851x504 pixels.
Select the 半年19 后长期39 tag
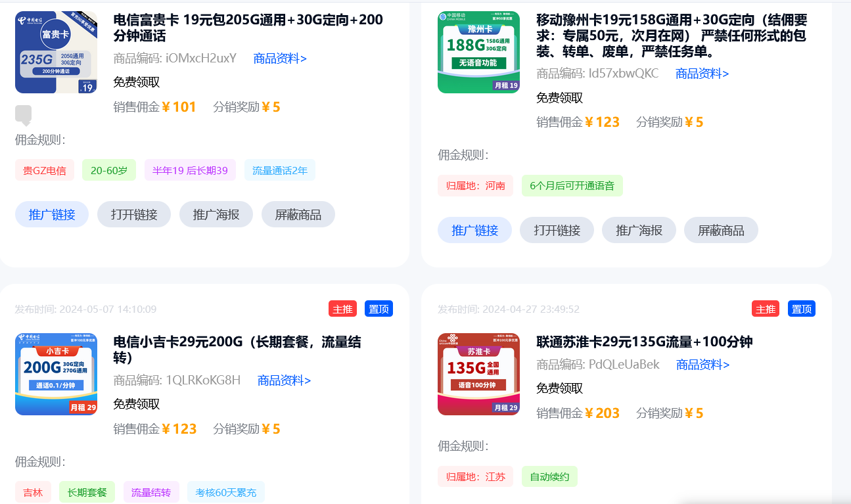coord(190,170)
